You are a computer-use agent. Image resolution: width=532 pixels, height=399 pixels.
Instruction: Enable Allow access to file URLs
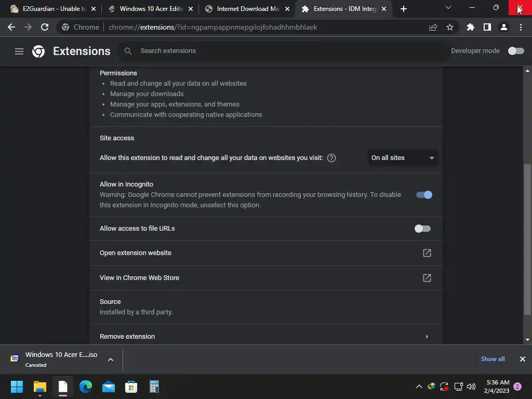pyautogui.click(x=422, y=229)
